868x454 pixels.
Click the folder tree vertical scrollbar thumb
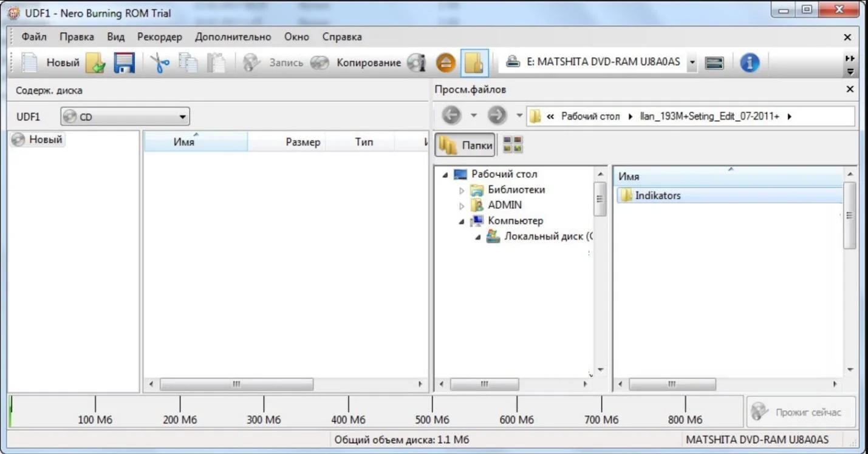coord(600,199)
